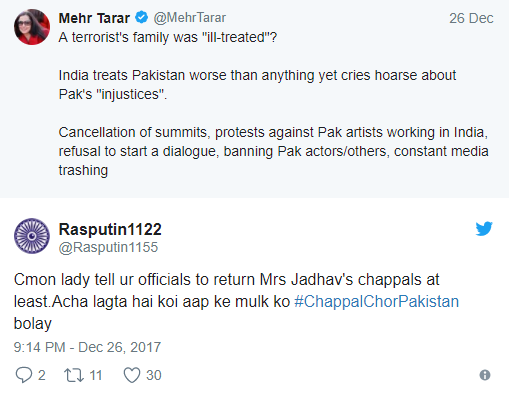Click the Rasputin1122 display name
This screenshot has width=509, height=395.
point(110,229)
